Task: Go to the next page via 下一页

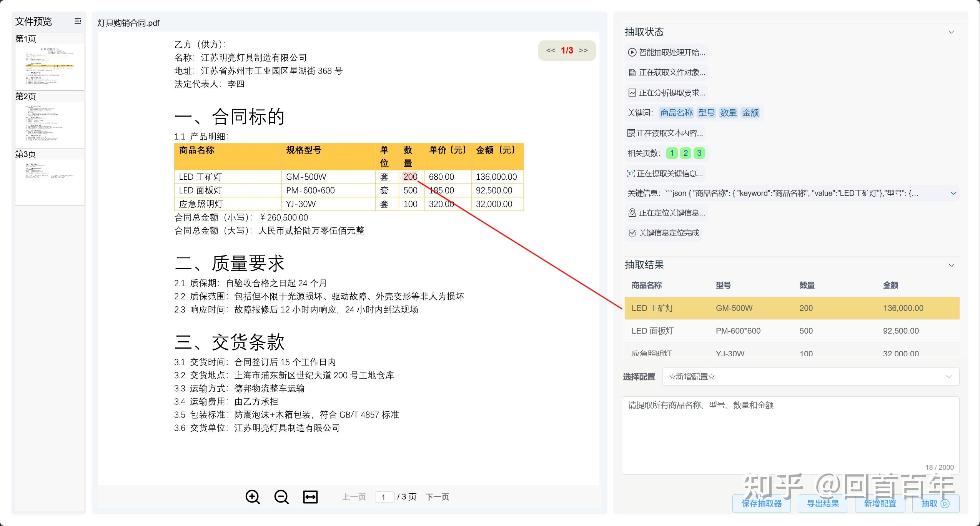Action: pos(438,497)
